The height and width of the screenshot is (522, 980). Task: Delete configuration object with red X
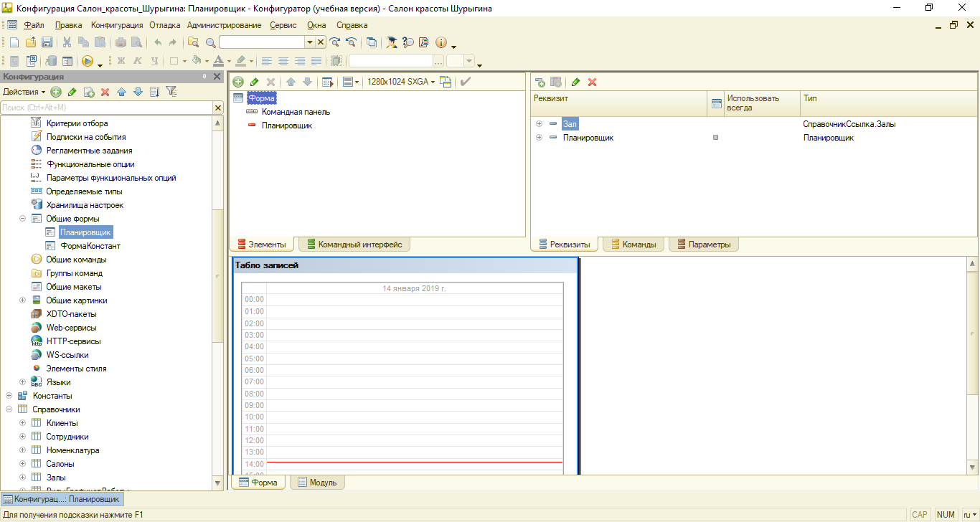tap(105, 92)
